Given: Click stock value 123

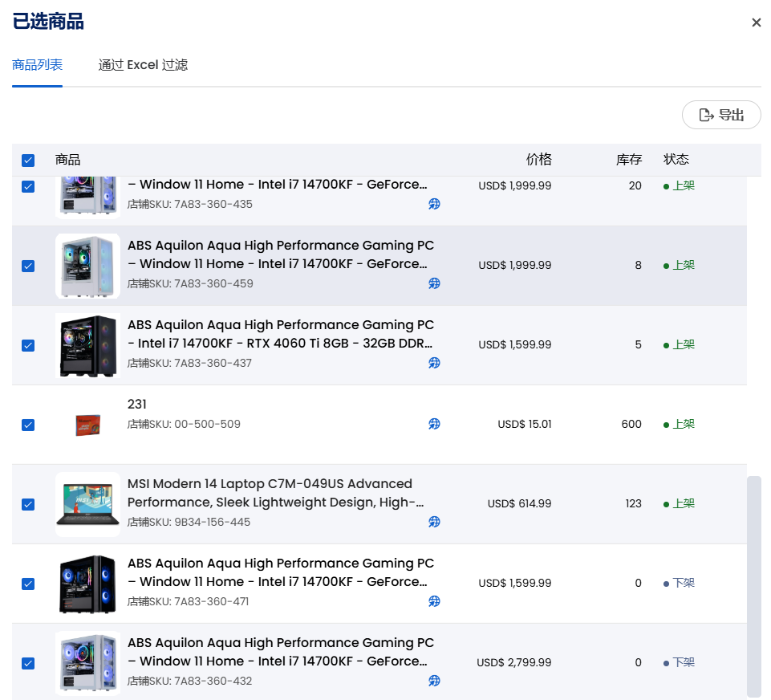Looking at the screenshot, I should click(x=633, y=503).
